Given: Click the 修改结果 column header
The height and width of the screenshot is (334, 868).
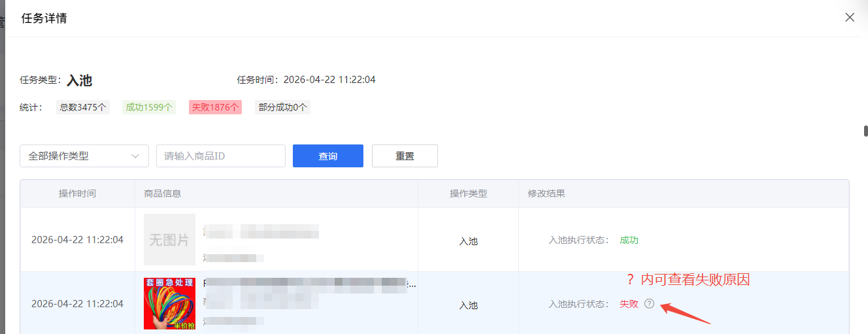Looking at the screenshot, I should tap(546, 193).
